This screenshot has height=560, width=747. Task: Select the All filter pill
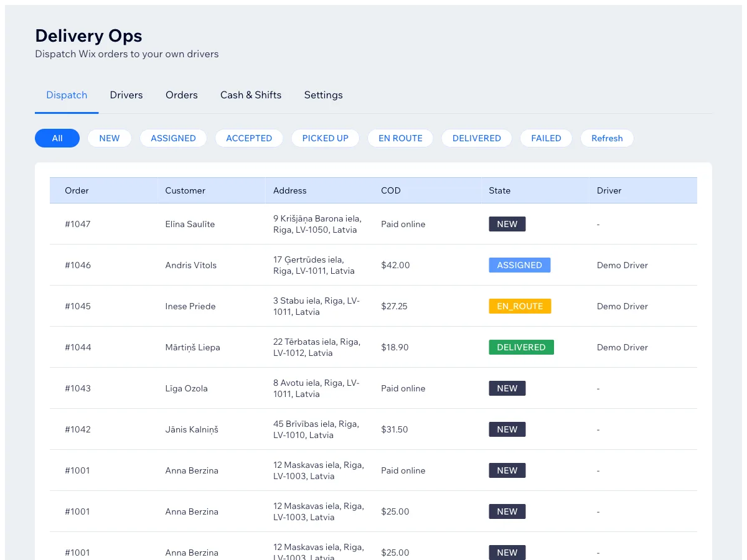coord(57,138)
